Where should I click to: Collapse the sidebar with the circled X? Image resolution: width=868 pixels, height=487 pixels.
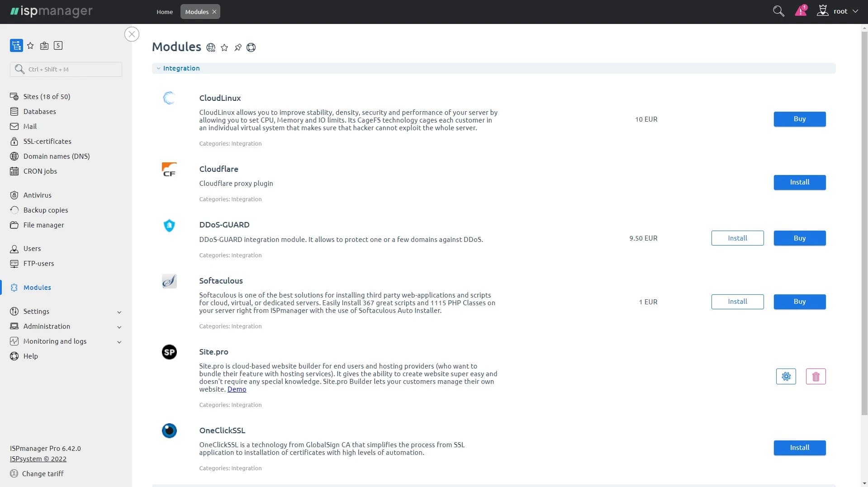coord(132,34)
